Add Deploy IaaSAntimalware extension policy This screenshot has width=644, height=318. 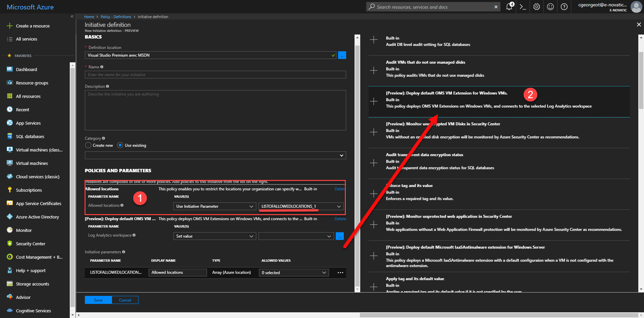tap(374, 256)
